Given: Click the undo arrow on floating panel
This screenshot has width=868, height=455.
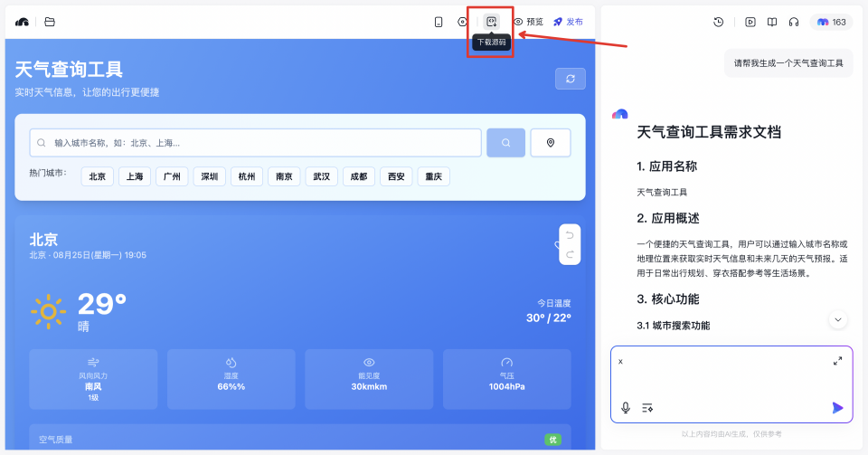Looking at the screenshot, I should tap(570, 235).
